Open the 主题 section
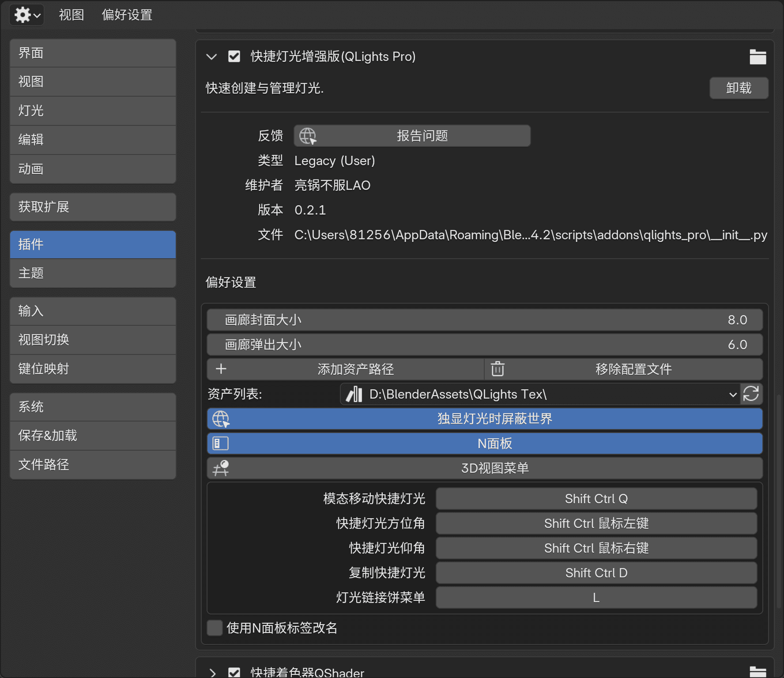 click(93, 273)
